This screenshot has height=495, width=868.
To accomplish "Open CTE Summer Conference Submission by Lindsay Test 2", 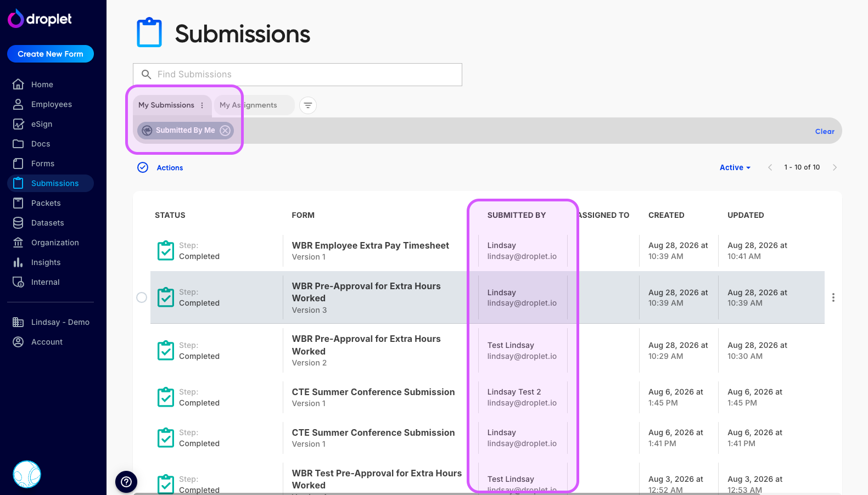I will coord(373,392).
